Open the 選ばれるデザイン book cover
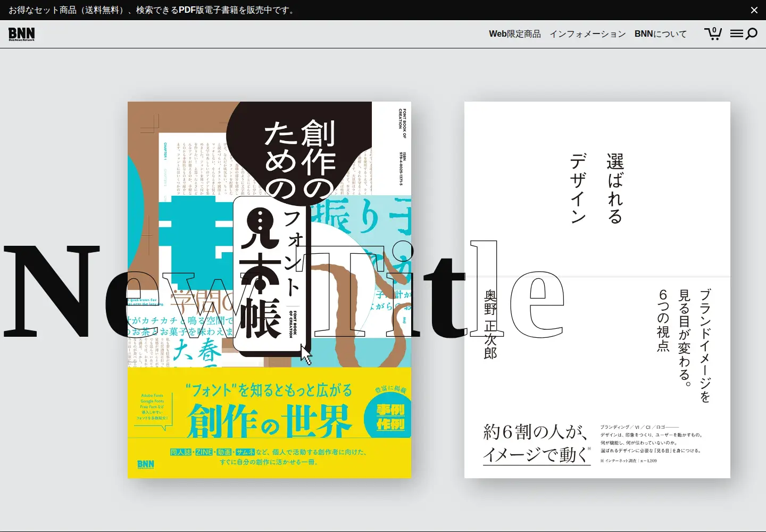Viewport: 766px width, 532px height. tap(597, 290)
